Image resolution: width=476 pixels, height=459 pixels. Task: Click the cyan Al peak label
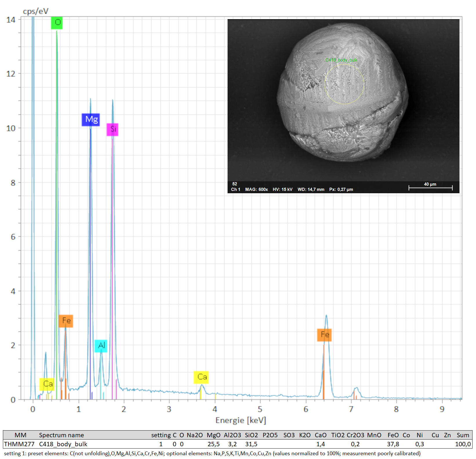pyautogui.click(x=101, y=346)
